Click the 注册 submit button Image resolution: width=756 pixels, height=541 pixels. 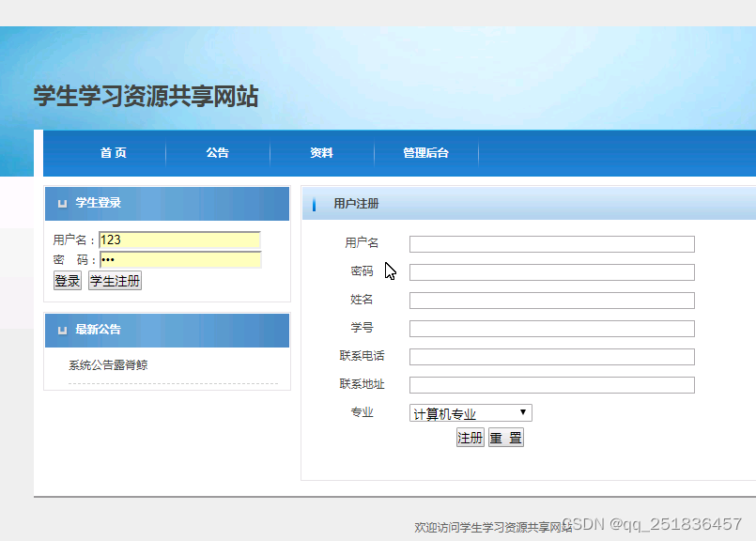471,438
